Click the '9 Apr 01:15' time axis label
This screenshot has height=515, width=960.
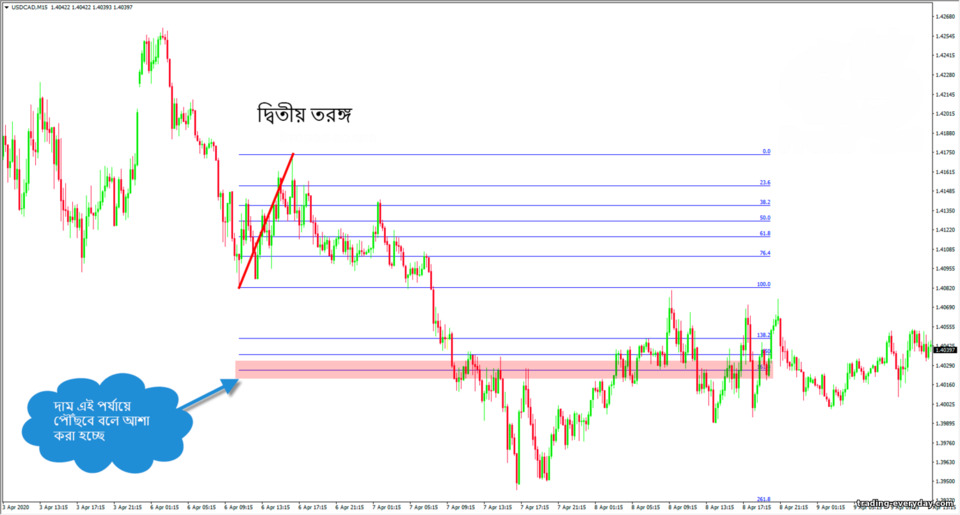coord(830,507)
